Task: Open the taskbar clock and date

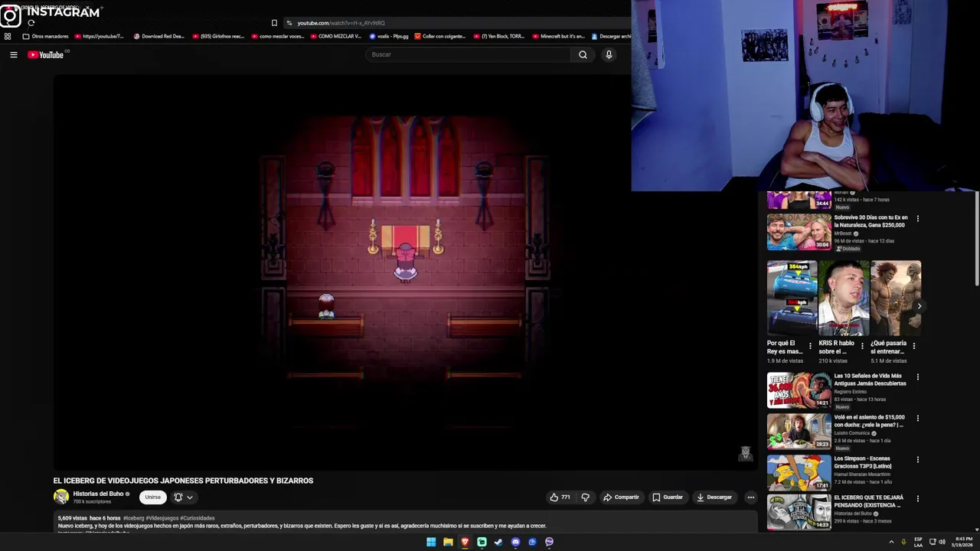Action: point(963,542)
